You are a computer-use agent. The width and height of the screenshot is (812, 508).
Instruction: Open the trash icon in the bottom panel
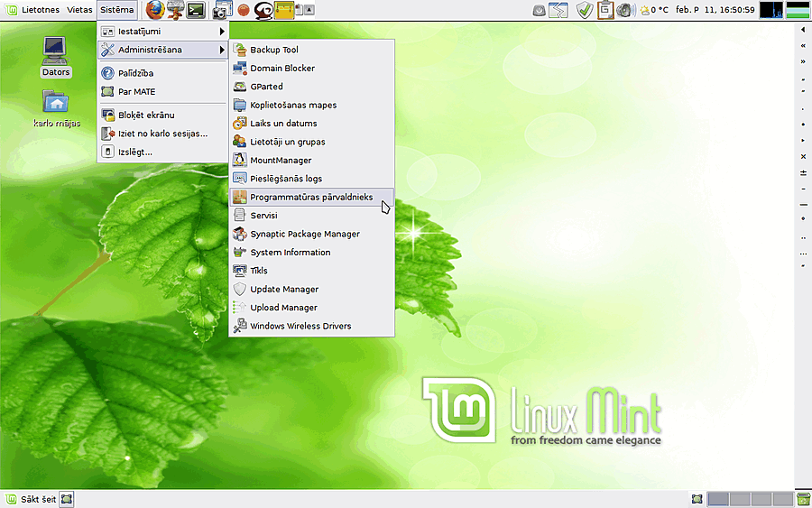[803, 499]
